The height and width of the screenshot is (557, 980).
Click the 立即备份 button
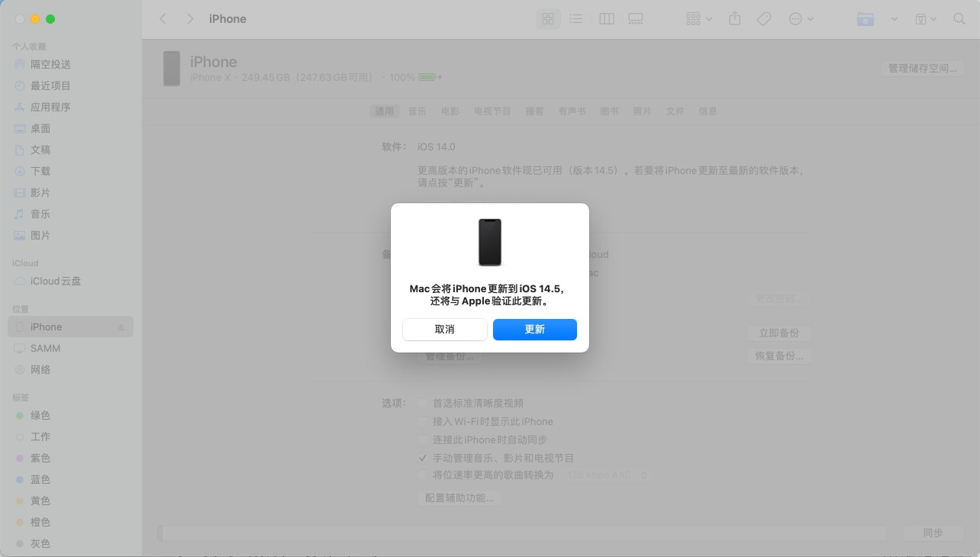(779, 333)
